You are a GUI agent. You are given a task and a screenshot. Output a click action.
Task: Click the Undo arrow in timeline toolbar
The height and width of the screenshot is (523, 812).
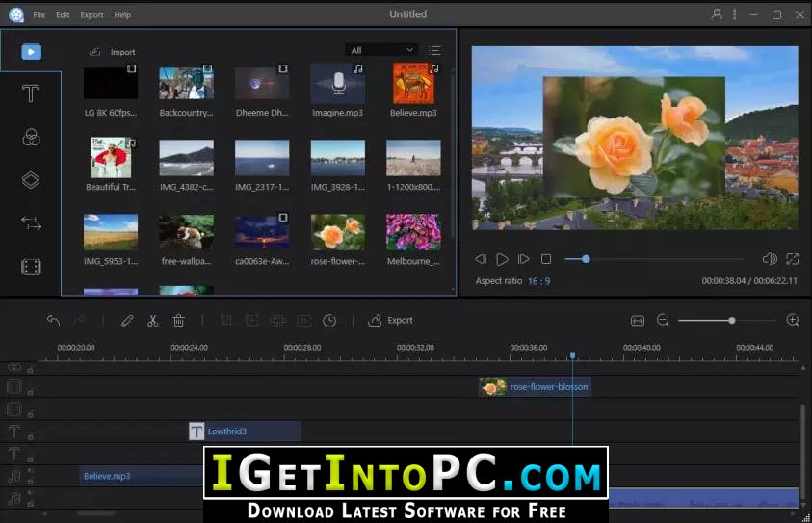click(x=53, y=321)
